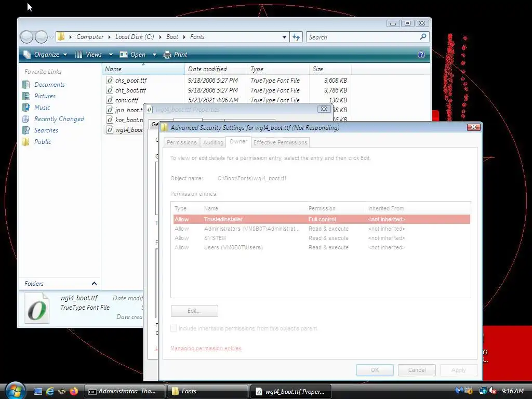Switch to Permissions tab

pyautogui.click(x=181, y=142)
